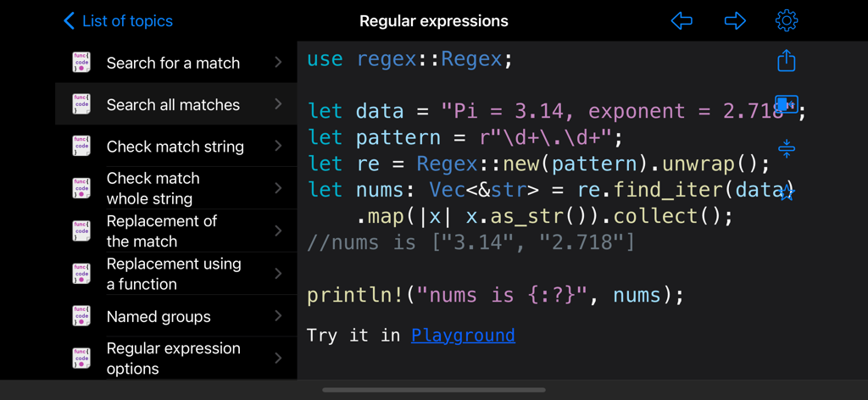The height and width of the screenshot is (400, 868).
Task: Tap code icon of Named groups
Action: point(81,316)
